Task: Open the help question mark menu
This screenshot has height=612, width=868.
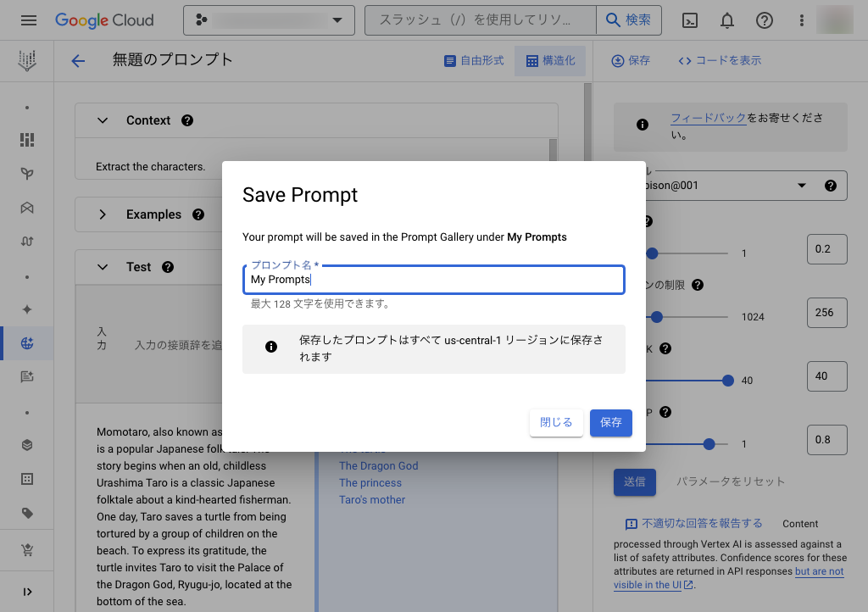Action: (x=765, y=20)
